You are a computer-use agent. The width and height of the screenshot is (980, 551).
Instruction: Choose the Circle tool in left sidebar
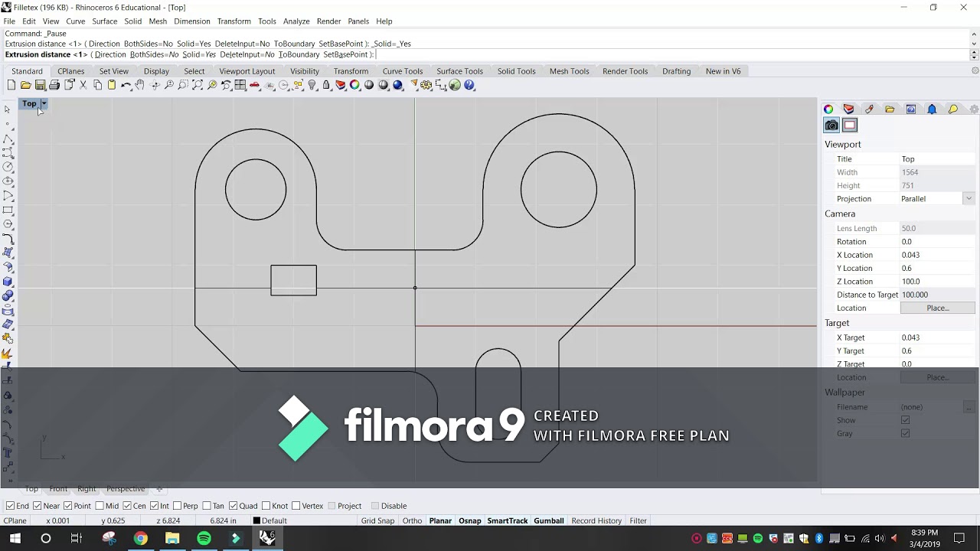click(x=8, y=167)
